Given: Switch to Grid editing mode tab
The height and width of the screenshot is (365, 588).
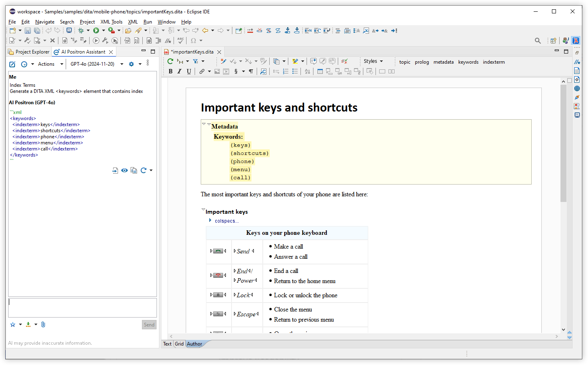Looking at the screenshot, I should tap(179, 344).
